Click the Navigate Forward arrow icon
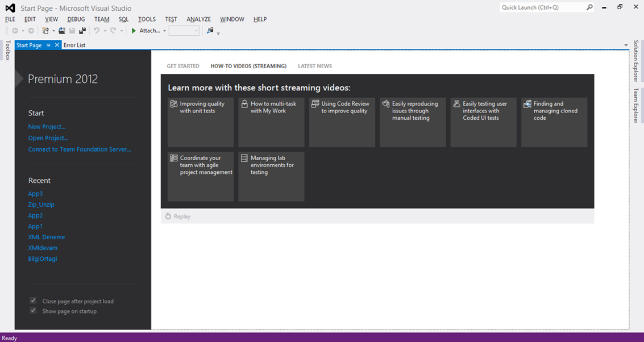644x342 pixels. pyautogui.click(x=31, y=31)
